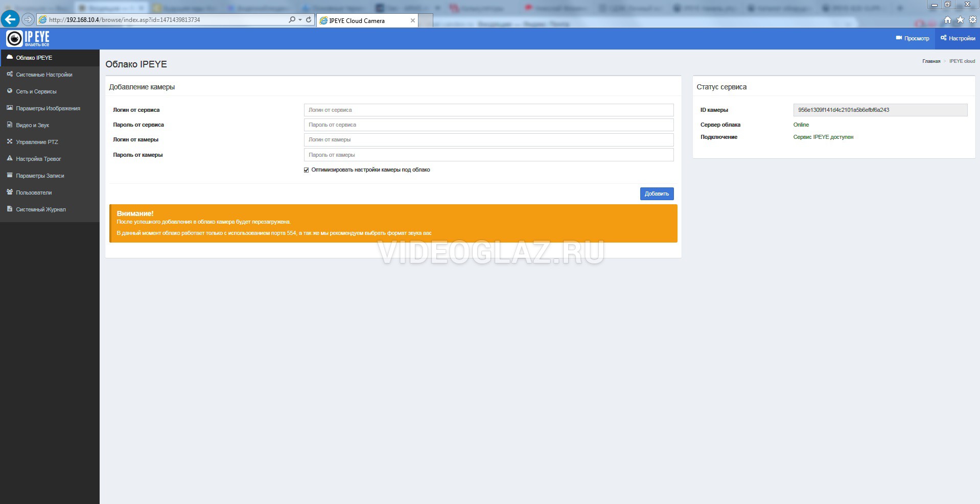Image resolution: width=980 pixels, height=504 pixels.
Task: Click the storage icon beside Параметры Записи
Action: [x=10, y=175]
